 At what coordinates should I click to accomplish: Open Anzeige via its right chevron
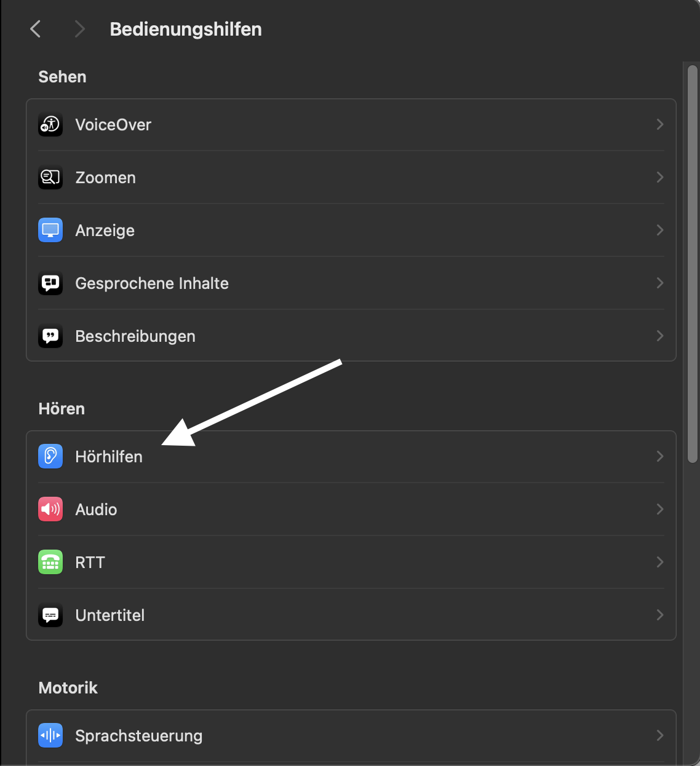[x=659, y=231]
